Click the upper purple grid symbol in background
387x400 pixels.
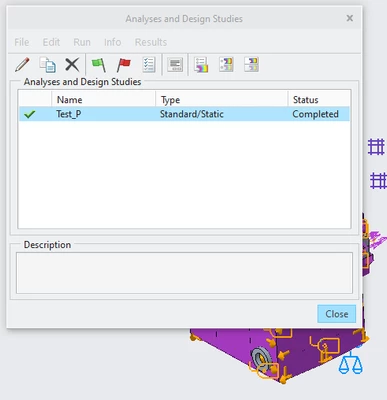[x=376, y=147]
